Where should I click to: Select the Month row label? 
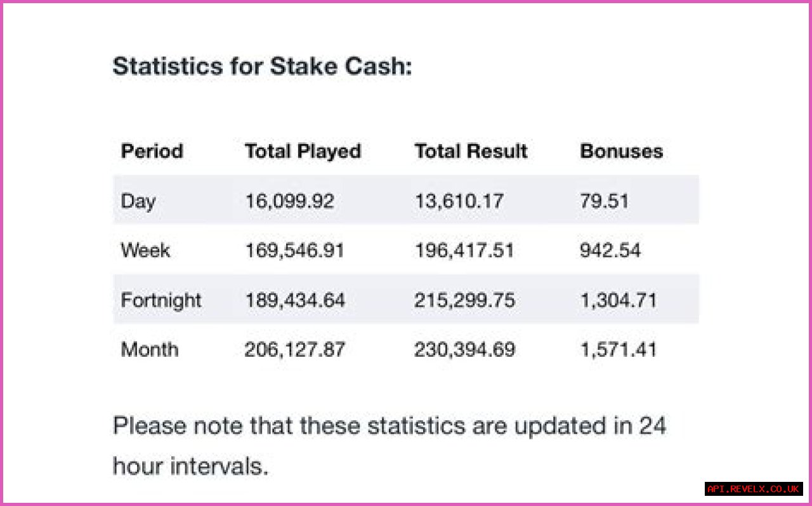pos(150,349)
